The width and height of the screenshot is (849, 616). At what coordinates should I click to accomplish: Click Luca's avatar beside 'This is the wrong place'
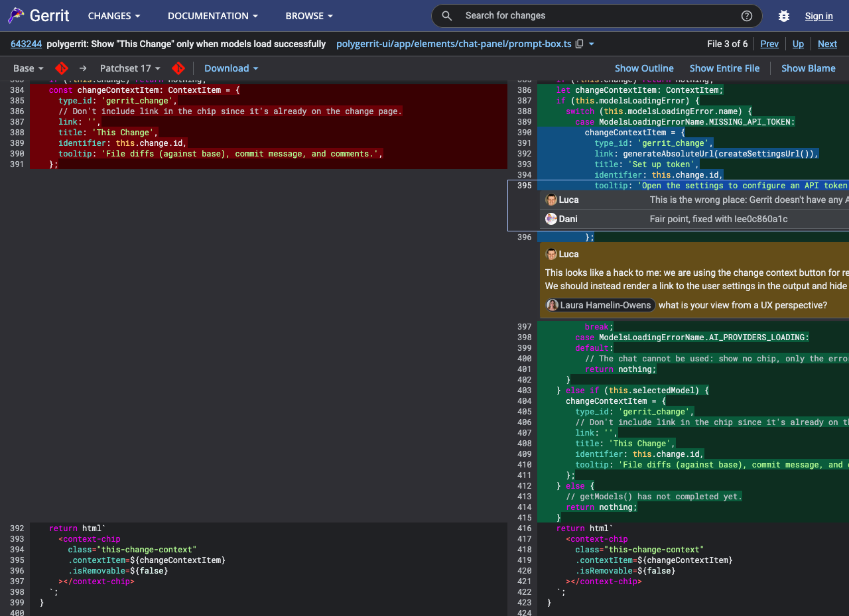tap(551, 200)
